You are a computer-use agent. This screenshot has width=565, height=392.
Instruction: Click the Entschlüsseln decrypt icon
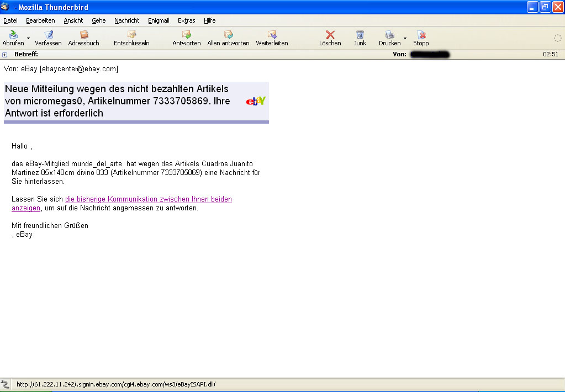(132, 35)
